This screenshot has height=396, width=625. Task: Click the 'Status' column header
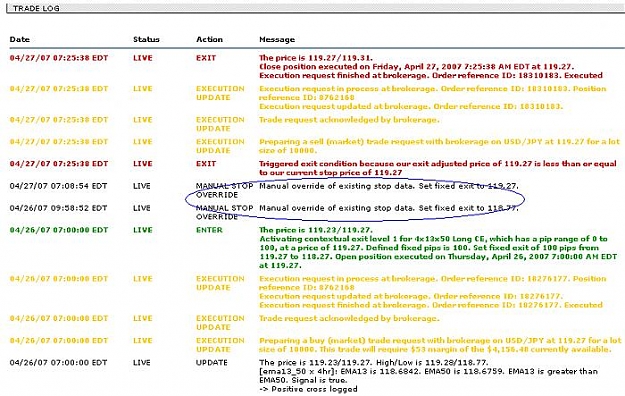[x=146, y=39]
